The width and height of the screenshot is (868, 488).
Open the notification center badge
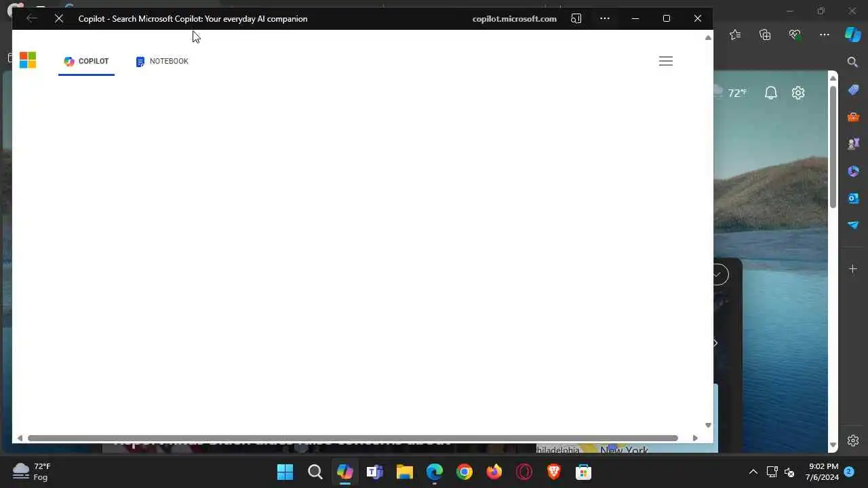[x=848, y=471]
